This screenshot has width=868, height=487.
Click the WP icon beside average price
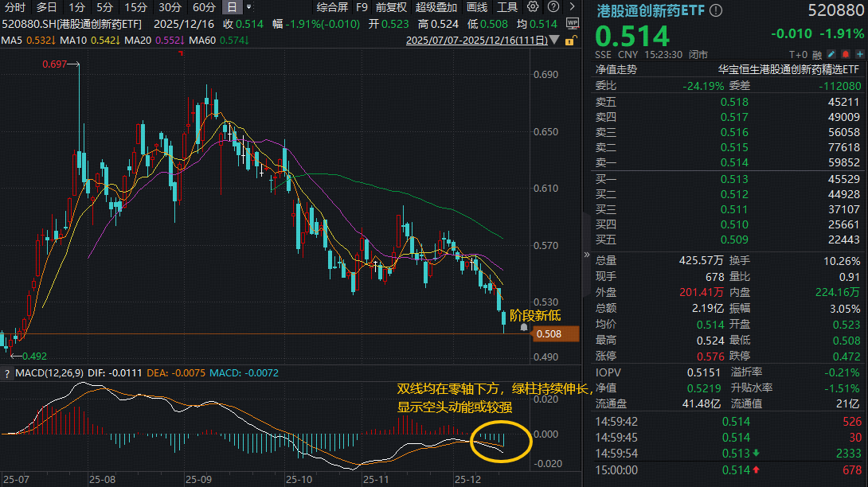coord(572,24)
